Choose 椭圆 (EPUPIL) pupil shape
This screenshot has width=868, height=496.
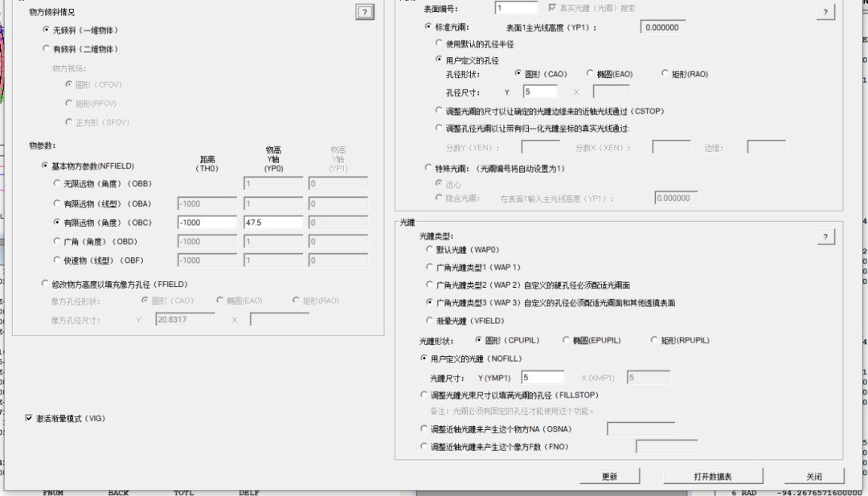(x=566, y=340)
